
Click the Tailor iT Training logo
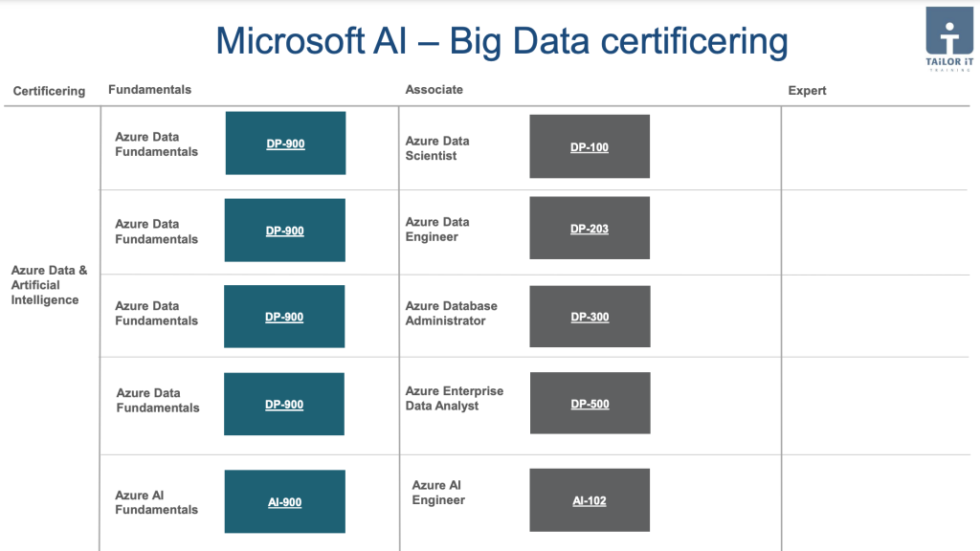[x=949, y=38]
